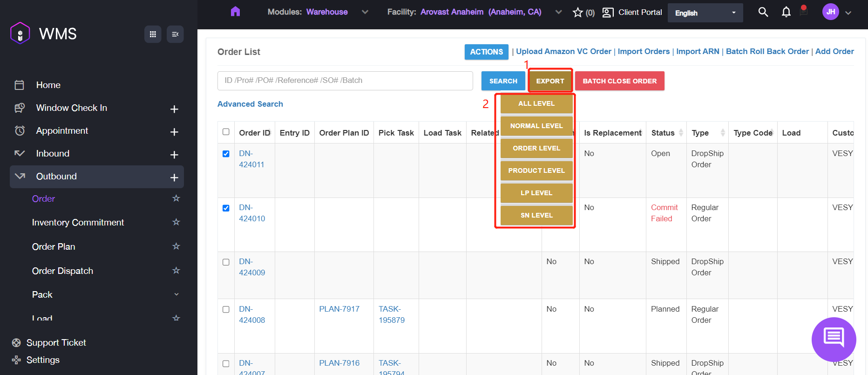This screenshot has height=375, width=868.
Task: Choose PRODUCT LEVEL export option
Action: 536,170
